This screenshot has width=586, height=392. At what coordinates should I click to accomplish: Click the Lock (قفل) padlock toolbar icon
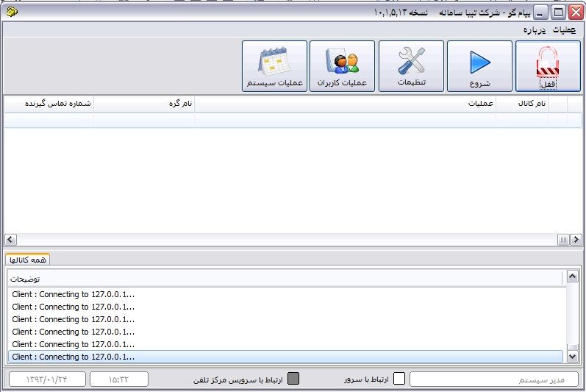pyautogui.click(x=548, y=66)
